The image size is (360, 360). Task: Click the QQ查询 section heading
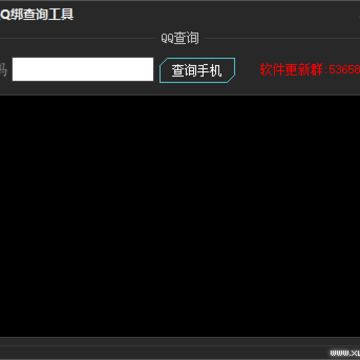click(180, 38)
